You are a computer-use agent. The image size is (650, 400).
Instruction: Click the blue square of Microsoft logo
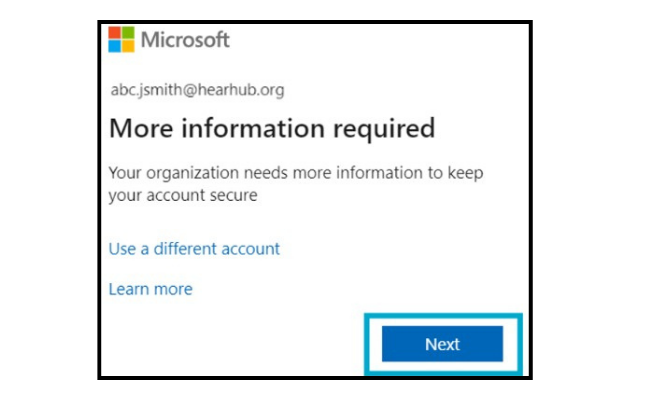(115, 46)
